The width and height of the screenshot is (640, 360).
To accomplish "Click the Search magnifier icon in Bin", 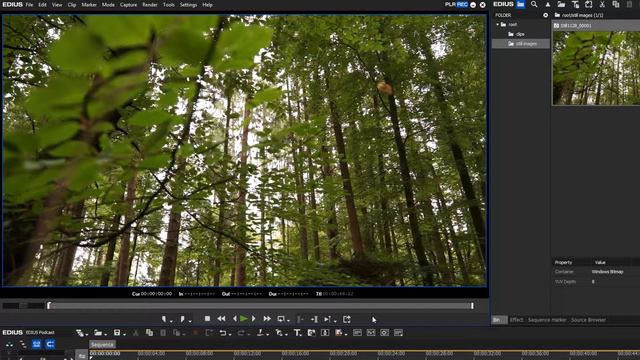I will click(534, 4).
